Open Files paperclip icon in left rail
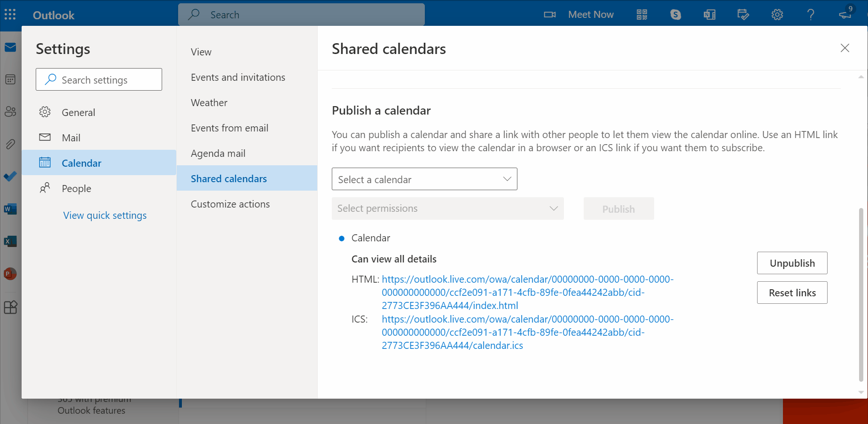 click(x=10, y=144)
